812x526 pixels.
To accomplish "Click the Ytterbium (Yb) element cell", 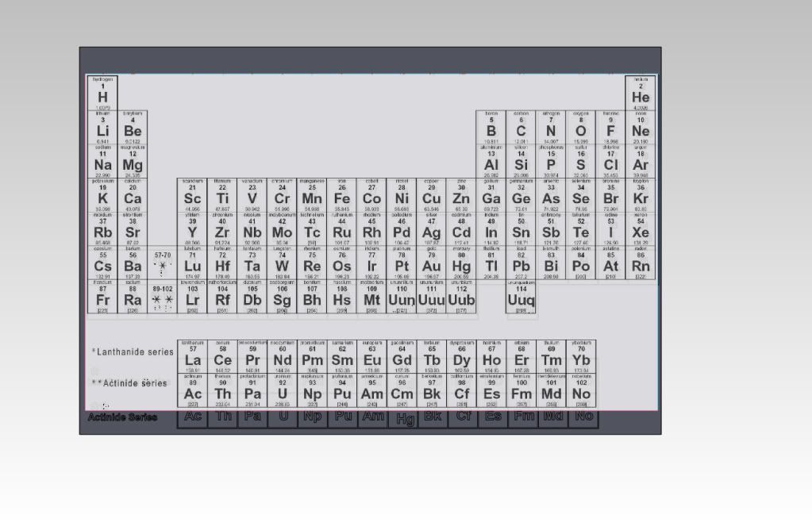I will click(x=581, y=356).
